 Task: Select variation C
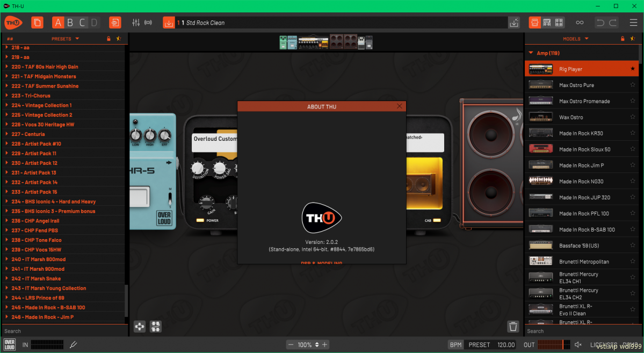coord(82,23)
